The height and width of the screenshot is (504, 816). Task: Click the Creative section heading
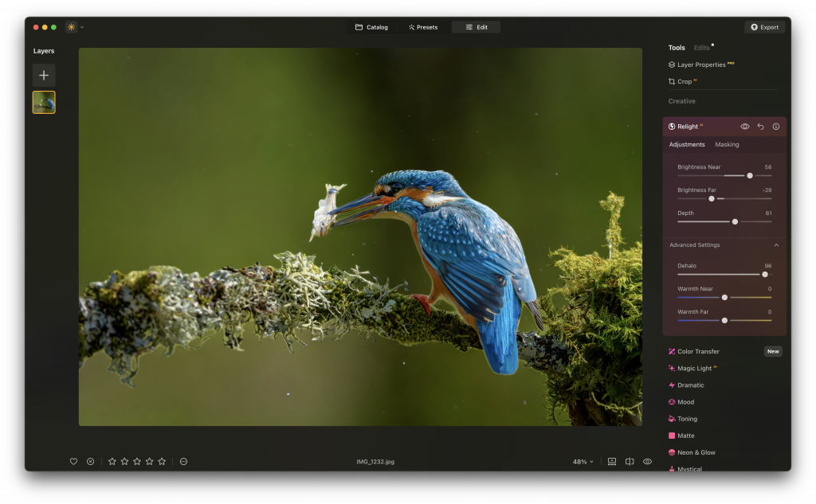coord(682,101)
